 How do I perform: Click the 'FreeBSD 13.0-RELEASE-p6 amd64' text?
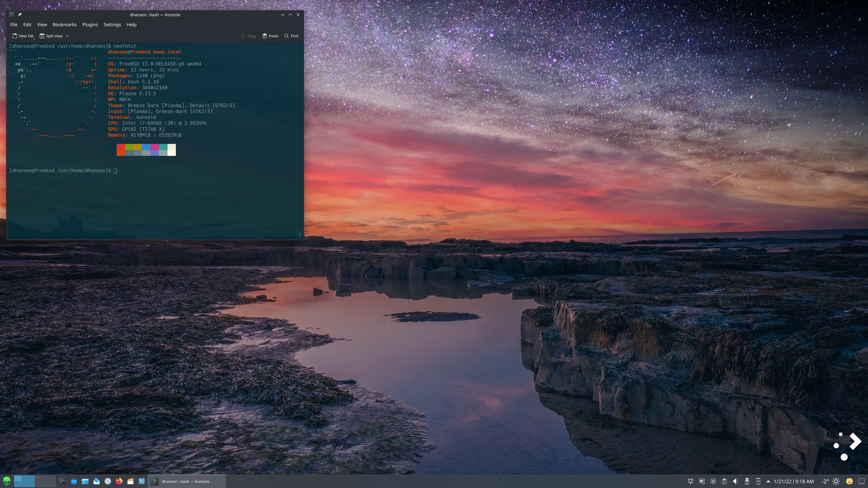point(160,64)
